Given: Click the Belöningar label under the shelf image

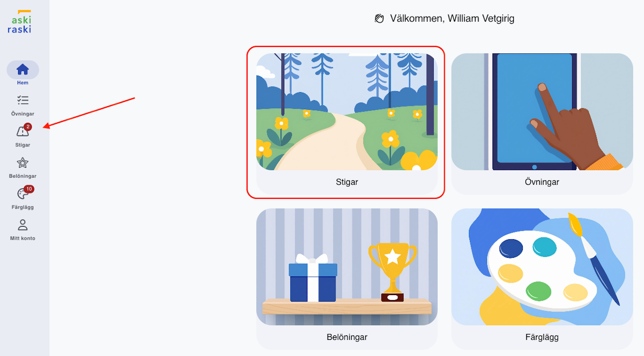Looking at the screenshot, I should coord(347,337).
